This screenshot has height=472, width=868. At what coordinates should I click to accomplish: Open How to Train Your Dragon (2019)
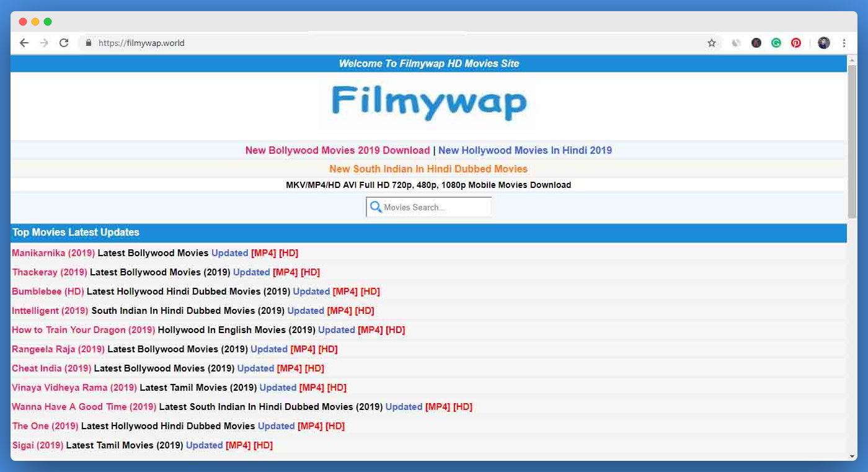[x=84, y=330]
